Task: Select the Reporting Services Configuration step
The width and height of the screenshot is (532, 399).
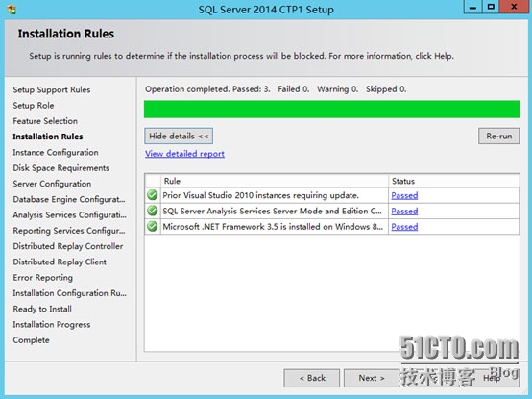Action: pyautogui.click(x=69, y=231)
